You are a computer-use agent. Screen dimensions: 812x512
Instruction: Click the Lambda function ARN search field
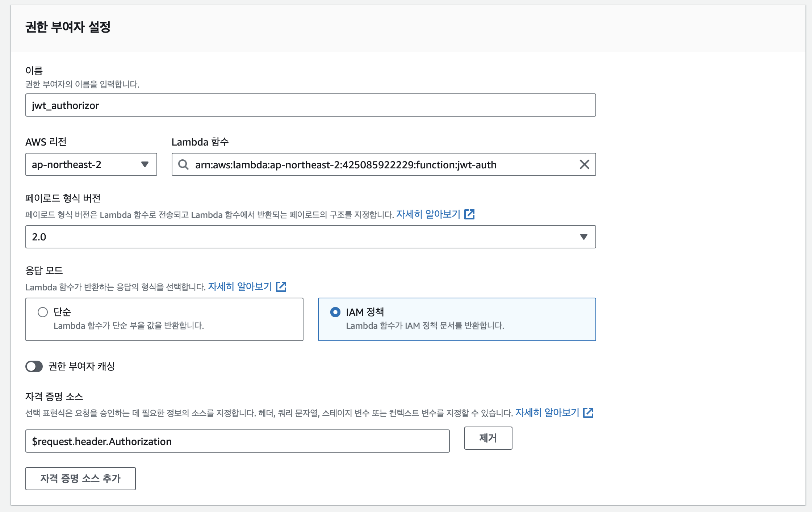[384, 164]
